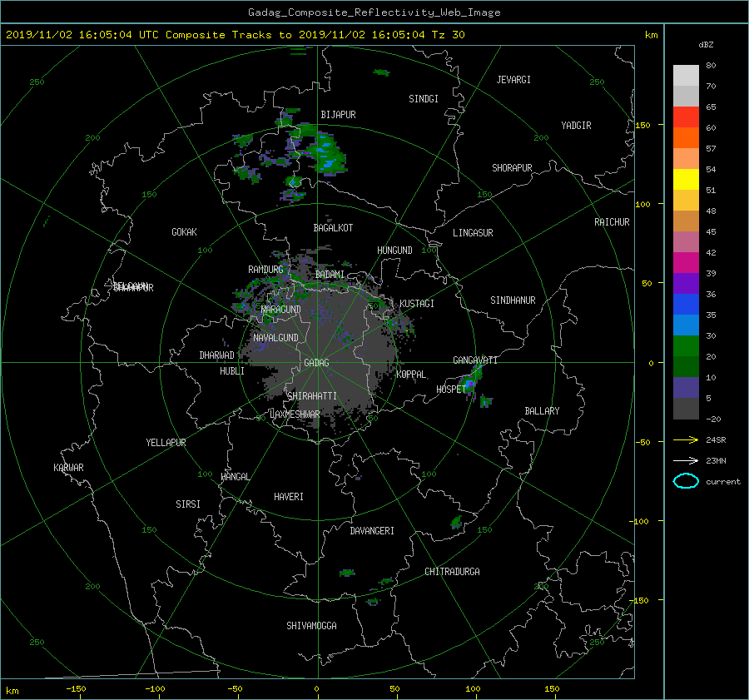749x700 pixels.
Task: Click the HOSPET city label
Action: (451, 390)
